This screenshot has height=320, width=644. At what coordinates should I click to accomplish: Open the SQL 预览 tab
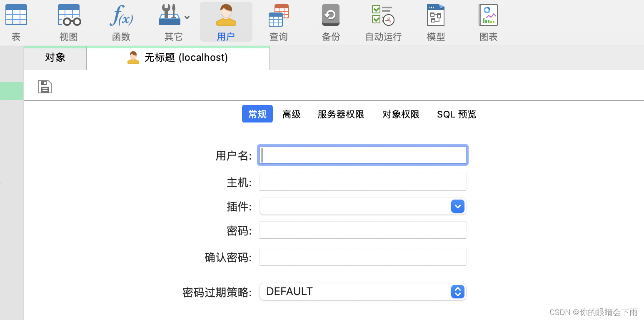click(457, 114)
